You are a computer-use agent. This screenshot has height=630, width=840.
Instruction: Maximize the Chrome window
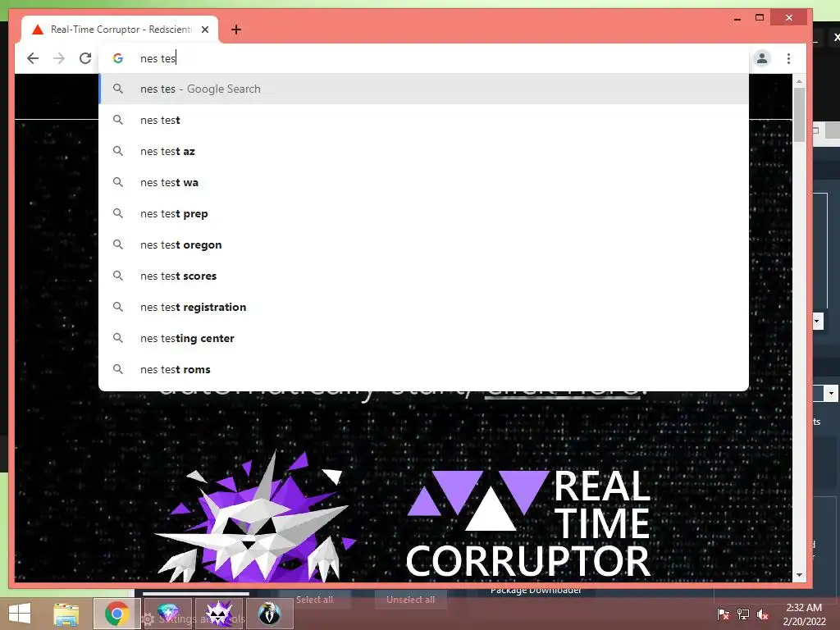(760, 18)
